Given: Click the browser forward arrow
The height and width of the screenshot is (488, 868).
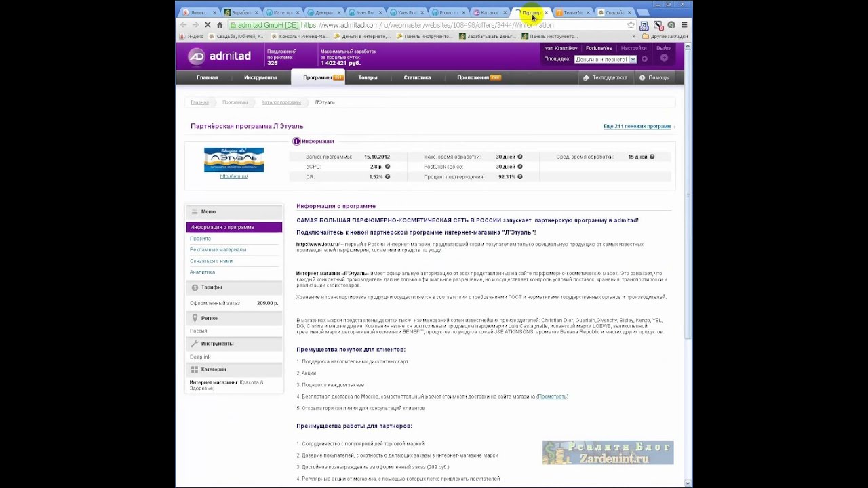Looking at the screenshot, I should pyautogui.click(x=195, y=25).
